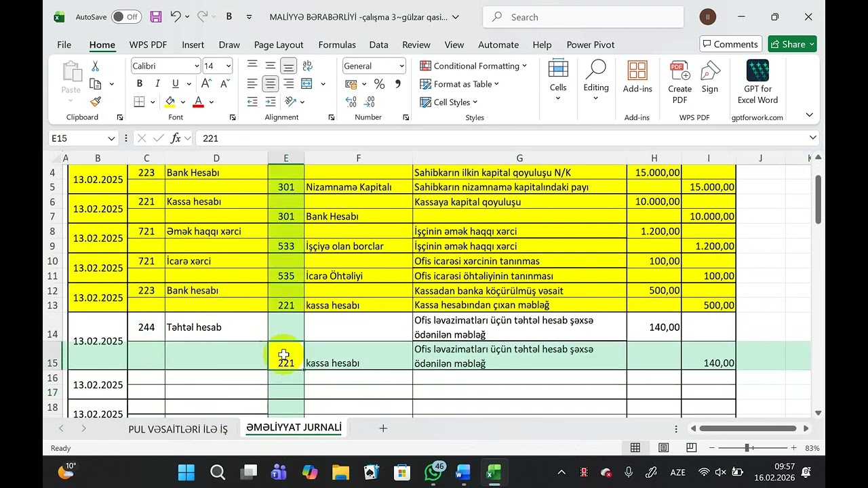Image resolution: width=868 pixels, height=488 pixels.
Task: Open the Comments pane
Action: [x=730, y=44]
